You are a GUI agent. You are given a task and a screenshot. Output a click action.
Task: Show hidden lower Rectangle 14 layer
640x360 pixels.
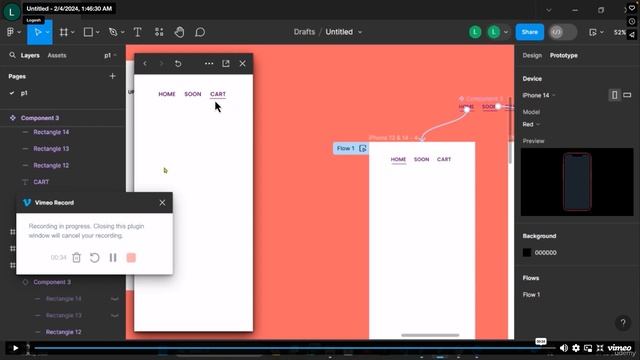tap(115, 299)
